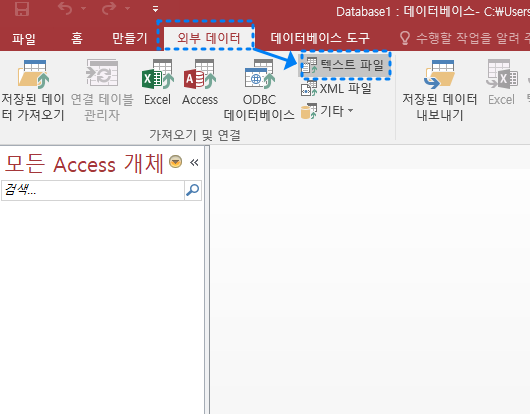Open Customize Quick Access Toolbar dropdown
530x414 pixels.
pos(155,9)
